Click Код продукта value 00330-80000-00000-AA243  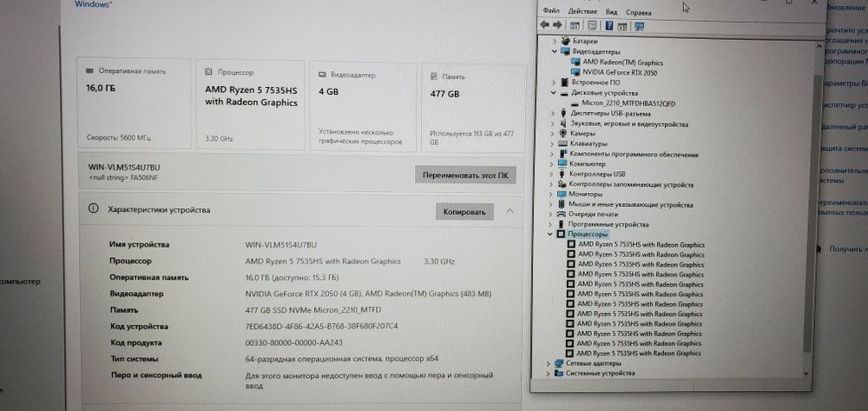[294, 343]
